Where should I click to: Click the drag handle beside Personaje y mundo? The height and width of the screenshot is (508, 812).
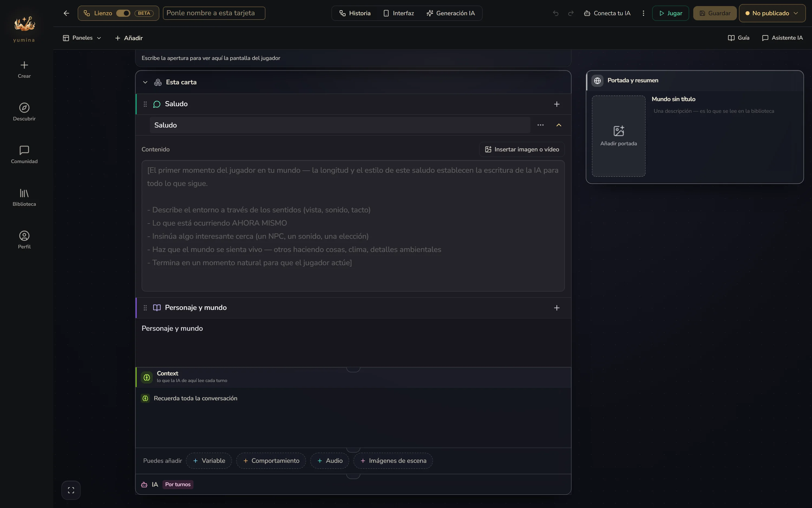pos(145,308)
